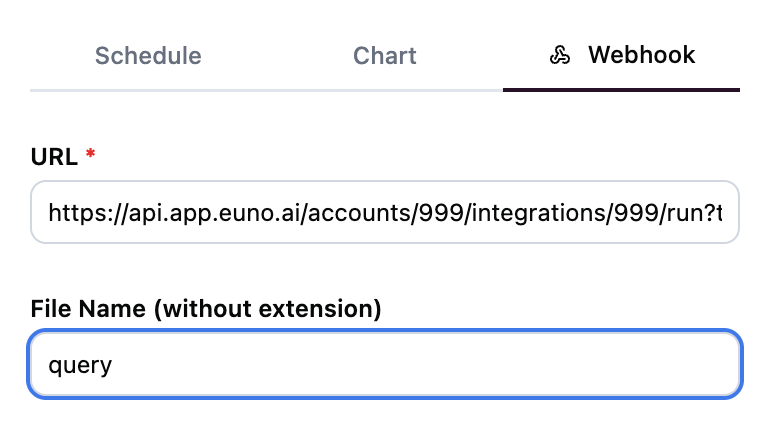This screenshot has width=762, height=430.
Task: Select the Webhook tab label
Action: [x=641, y=55]
